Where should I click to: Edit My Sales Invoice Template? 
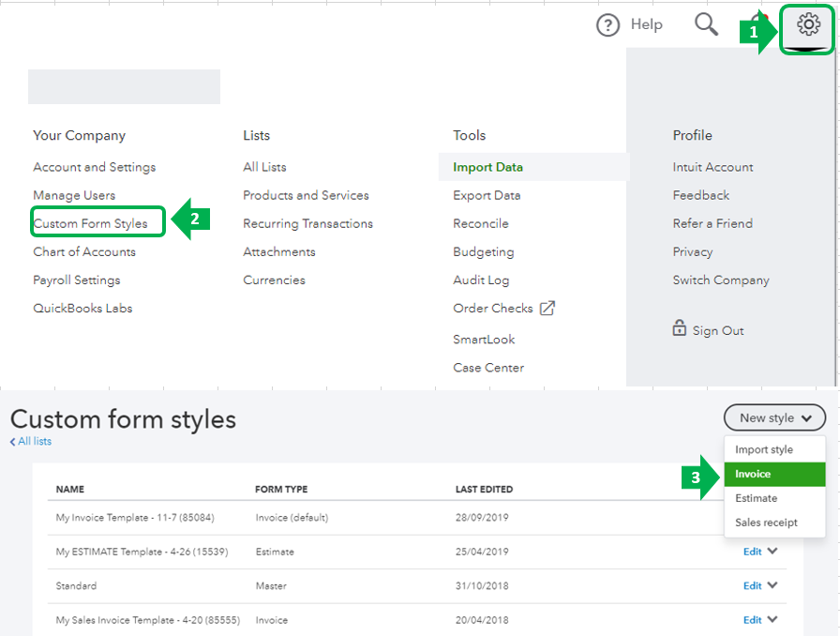(x=752, y=620)
